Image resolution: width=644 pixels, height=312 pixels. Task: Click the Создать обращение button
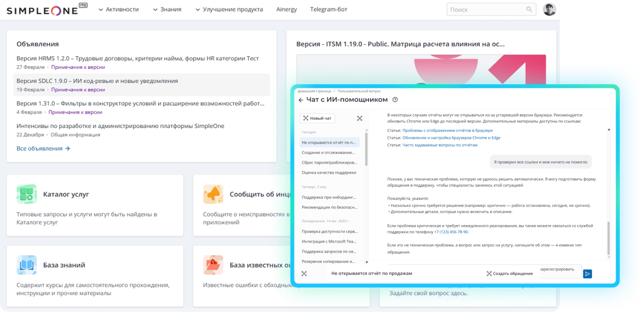510,274
